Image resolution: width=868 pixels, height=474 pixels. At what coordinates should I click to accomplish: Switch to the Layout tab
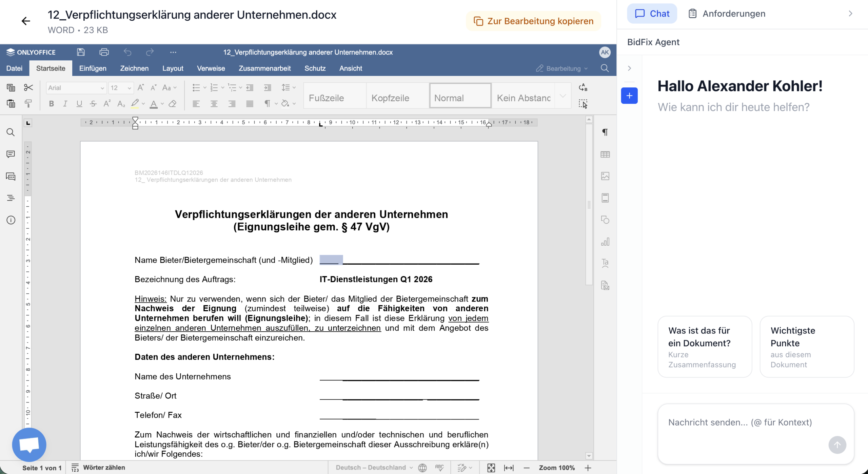(173, 68)
